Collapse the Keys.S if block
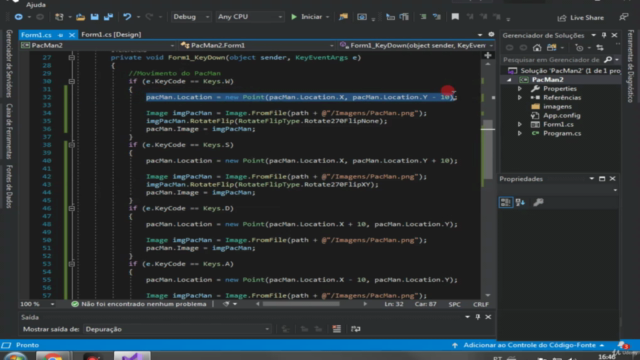 [x=71, y=145]
